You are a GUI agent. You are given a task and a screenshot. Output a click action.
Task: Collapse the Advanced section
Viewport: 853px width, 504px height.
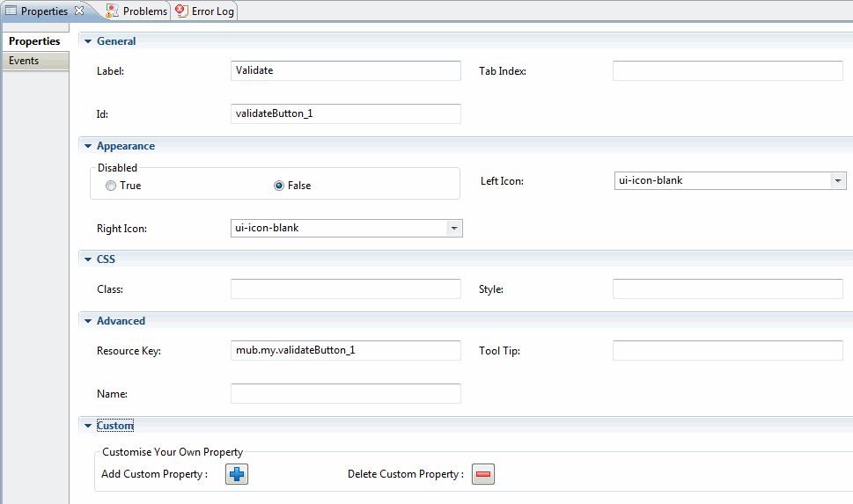point(88,321)
